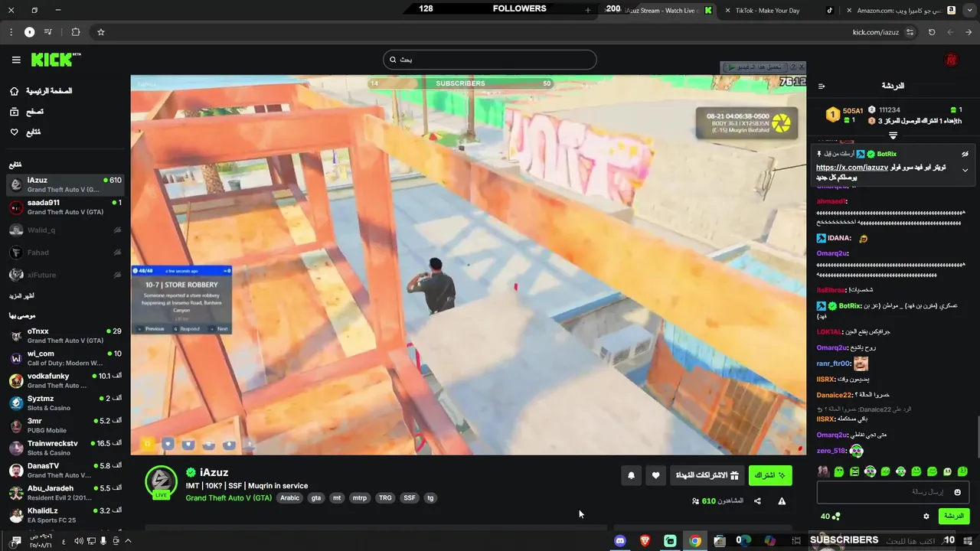Open browser extensions puzzle icon

pos(75,32)
